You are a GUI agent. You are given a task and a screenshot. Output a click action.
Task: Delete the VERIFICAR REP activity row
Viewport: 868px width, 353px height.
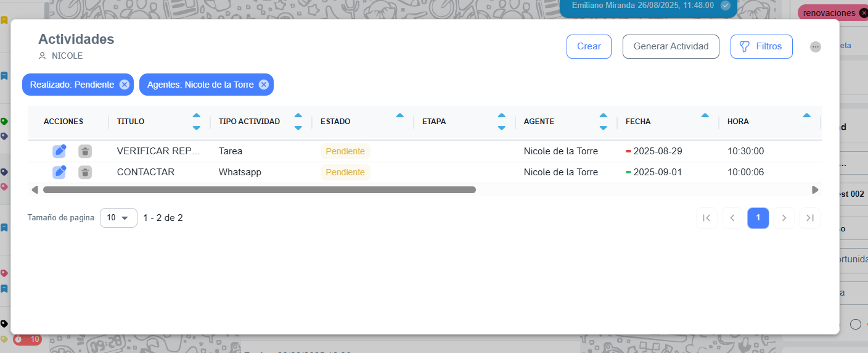click(x=85, y=151)
